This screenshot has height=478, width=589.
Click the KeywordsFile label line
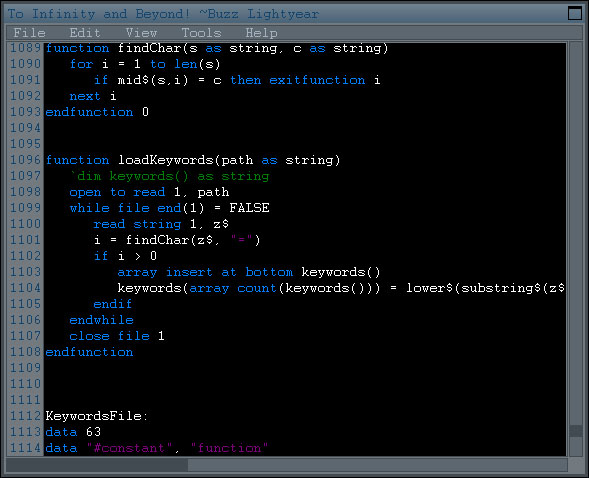click(97, 416)
